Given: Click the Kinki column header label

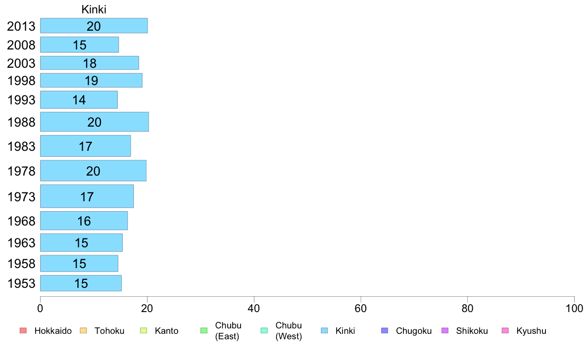Looking at the screenshot, I should coord(94,9).
